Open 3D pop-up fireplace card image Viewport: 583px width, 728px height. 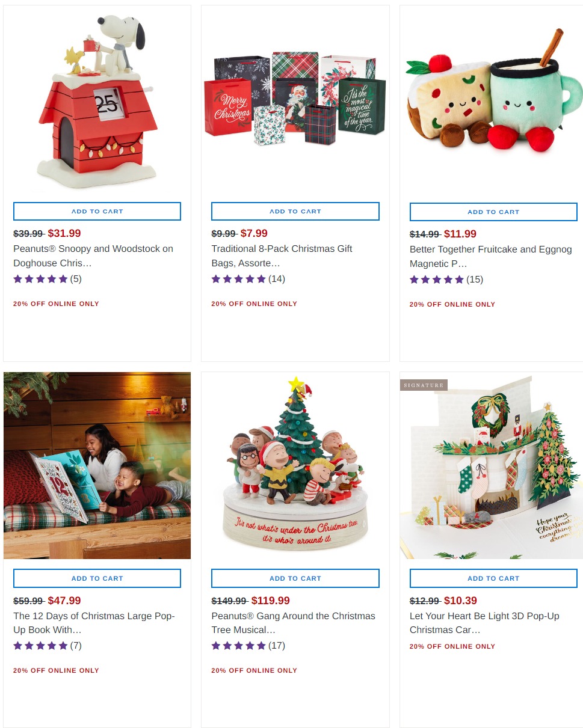click(x=493, y=465)
